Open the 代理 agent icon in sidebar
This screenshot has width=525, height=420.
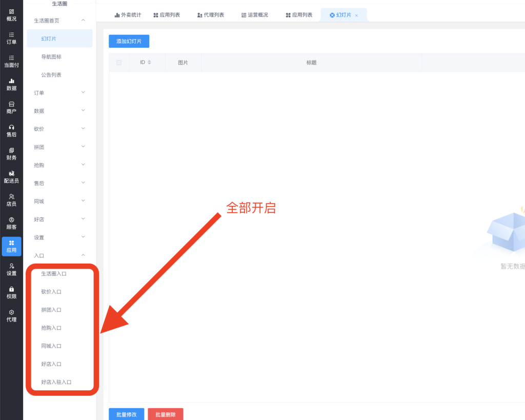[x=11, y=312]
